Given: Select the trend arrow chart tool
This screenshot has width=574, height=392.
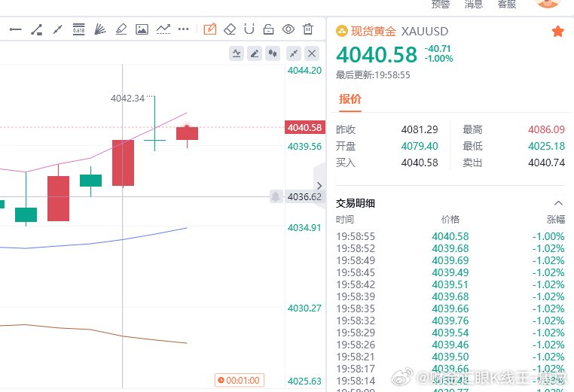Looking at the screenshot, I should [x=163, y=29].
